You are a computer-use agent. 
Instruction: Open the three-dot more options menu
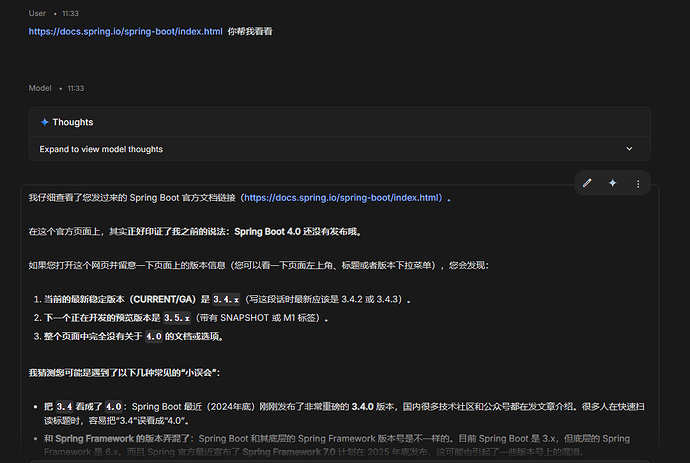638,184
